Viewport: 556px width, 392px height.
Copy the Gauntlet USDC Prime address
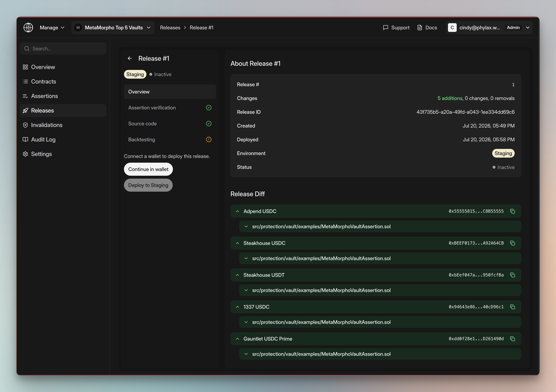tap(512, 339)
